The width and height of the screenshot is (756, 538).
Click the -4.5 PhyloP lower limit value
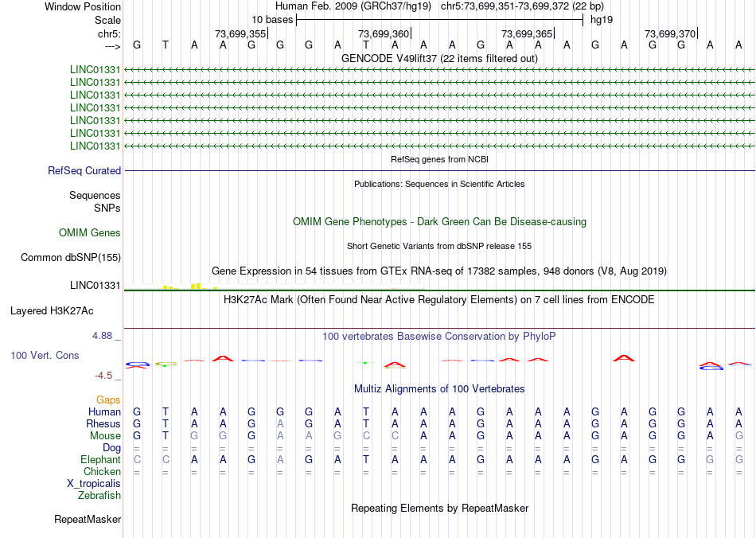tap(103, 376)
